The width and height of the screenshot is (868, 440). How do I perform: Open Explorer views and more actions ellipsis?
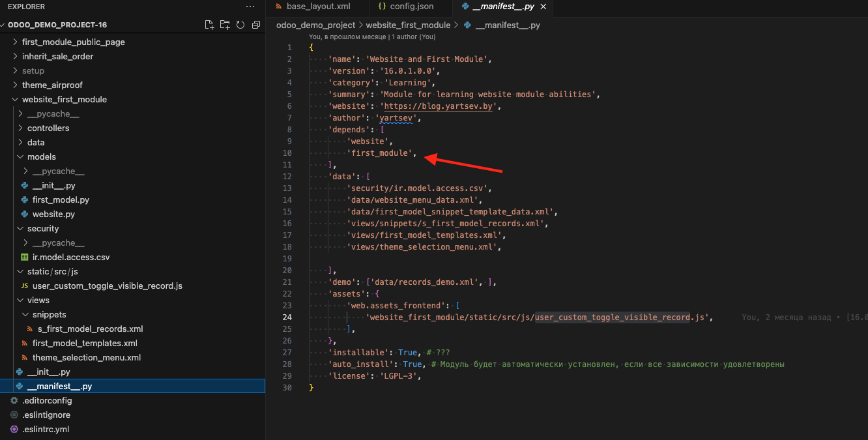(x=250, y=7)
